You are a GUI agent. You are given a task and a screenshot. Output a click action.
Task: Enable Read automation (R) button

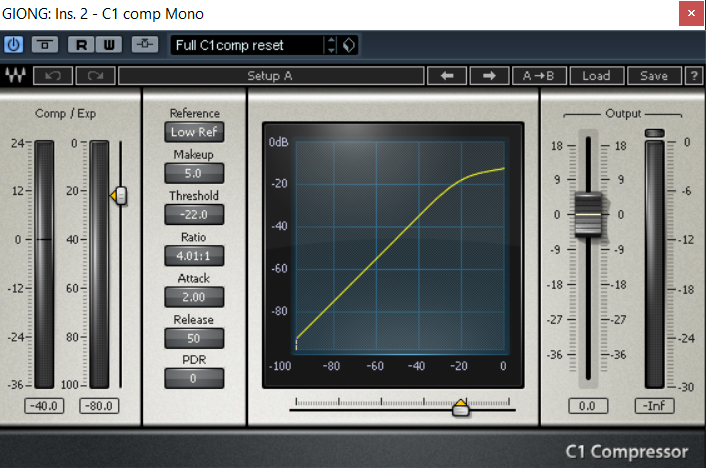[x=81, y=45]
